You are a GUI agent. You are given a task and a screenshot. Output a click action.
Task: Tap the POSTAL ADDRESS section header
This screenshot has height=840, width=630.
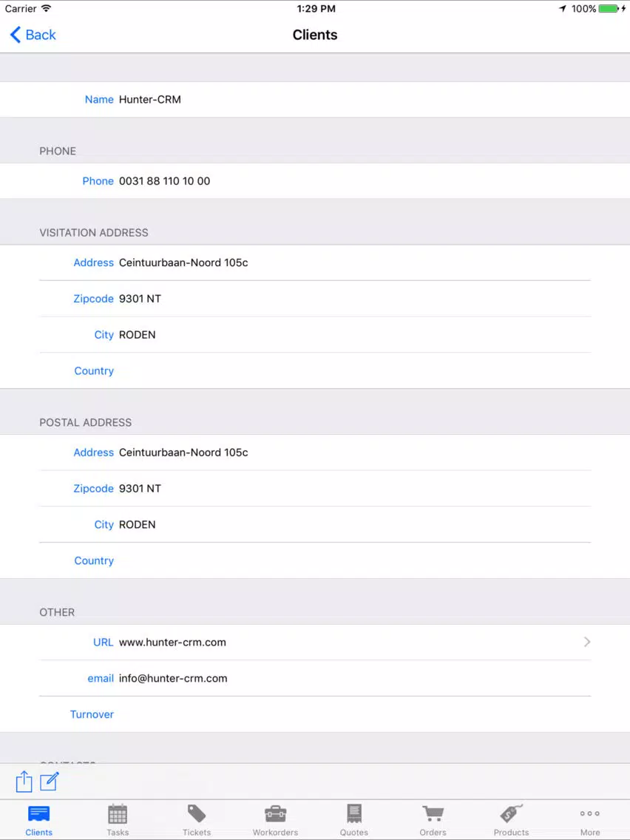(x=86, y=422)
